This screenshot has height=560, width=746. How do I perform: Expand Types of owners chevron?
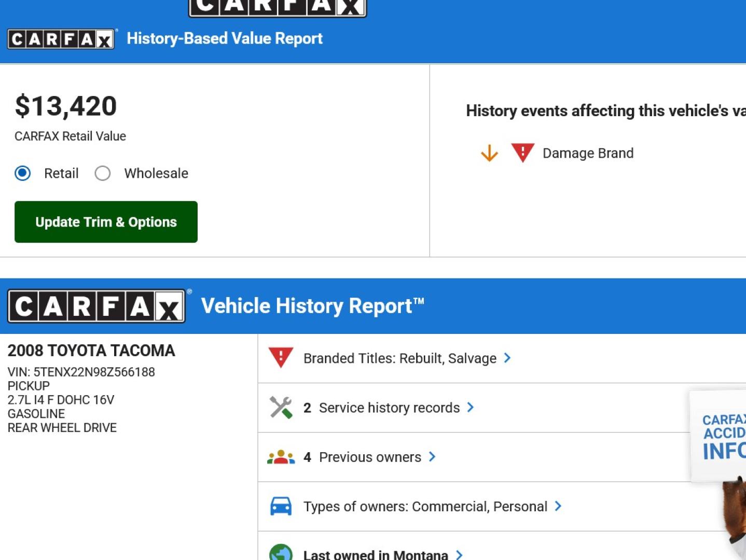pyautogui.click(x=558, y=506)
